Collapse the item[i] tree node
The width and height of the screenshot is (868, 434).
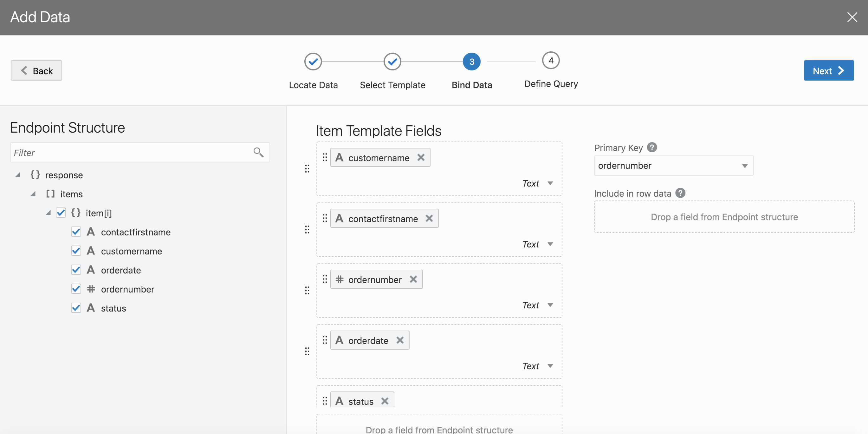click(x=48, y=213)
